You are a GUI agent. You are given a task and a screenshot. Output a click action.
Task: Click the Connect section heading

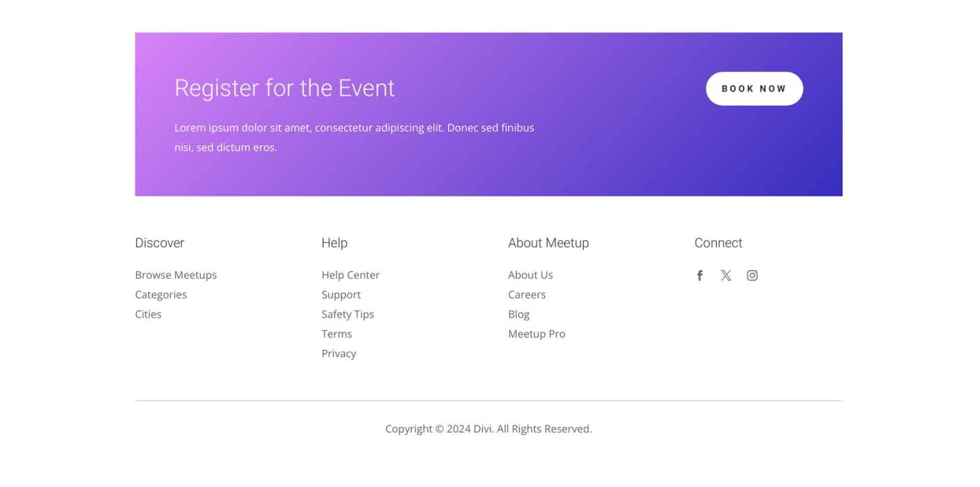tap(718, 243)
